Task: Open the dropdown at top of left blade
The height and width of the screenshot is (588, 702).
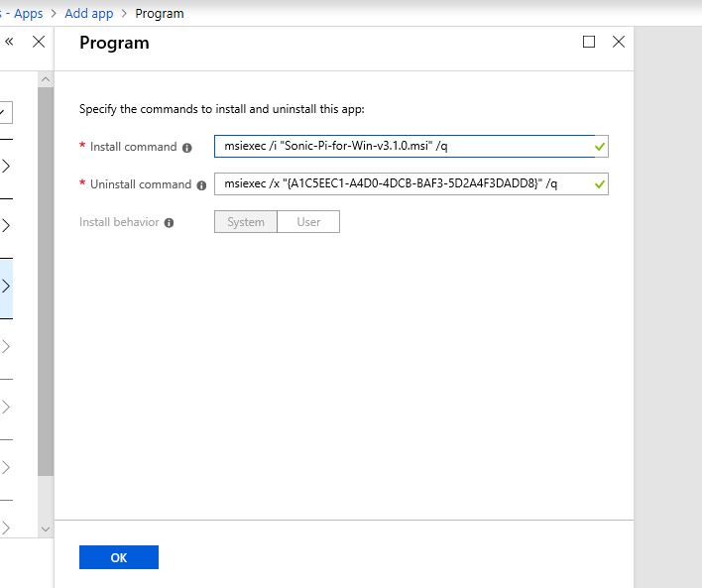Action: [x=5, y=113]
